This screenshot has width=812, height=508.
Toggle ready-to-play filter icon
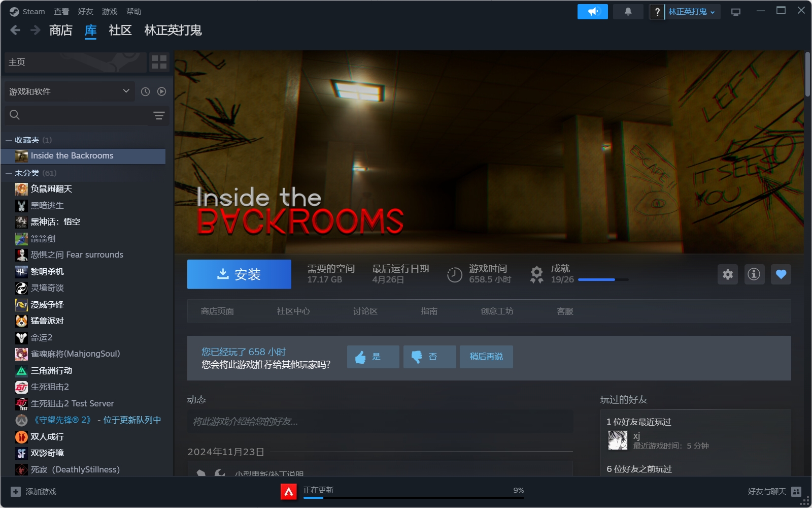[161, 91]
